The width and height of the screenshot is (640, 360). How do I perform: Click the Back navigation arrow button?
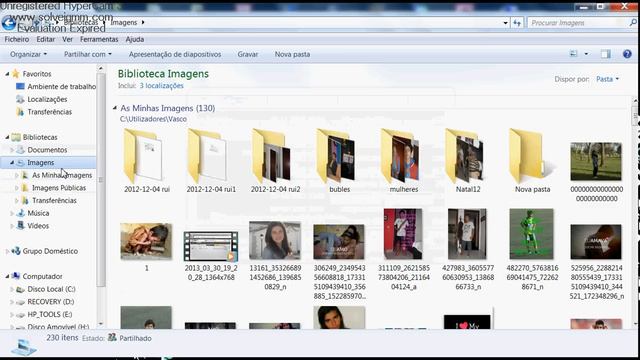9,23
